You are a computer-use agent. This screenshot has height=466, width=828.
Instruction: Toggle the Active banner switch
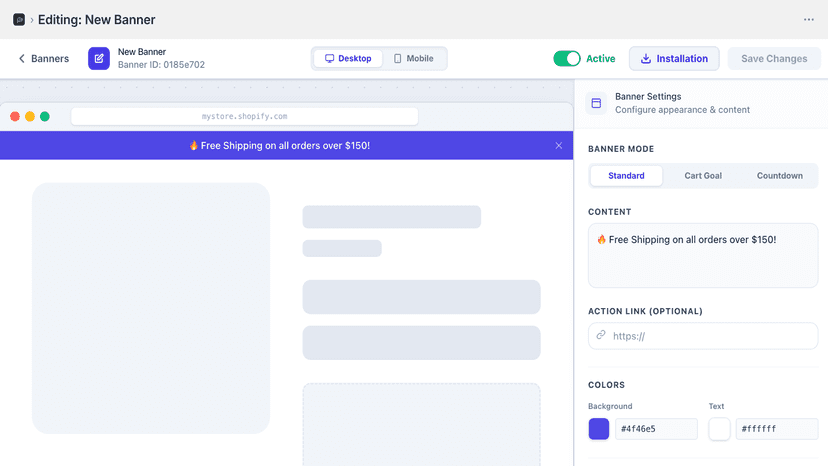click(x=567, y=59)
